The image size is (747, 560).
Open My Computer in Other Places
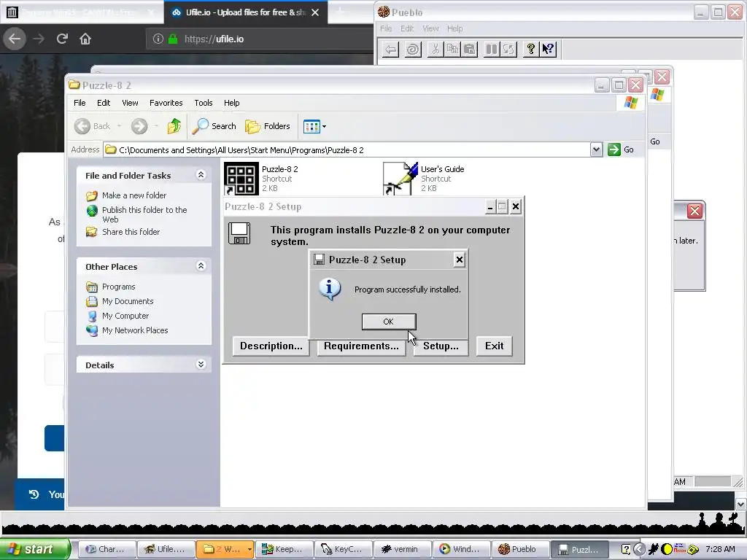(125, 316)
